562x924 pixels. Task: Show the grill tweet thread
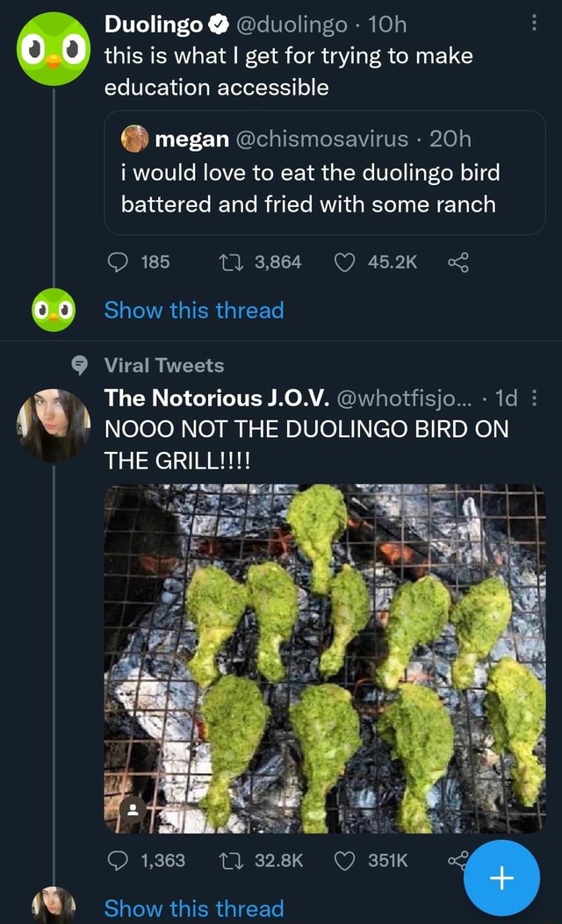click(x=194, y=908)
